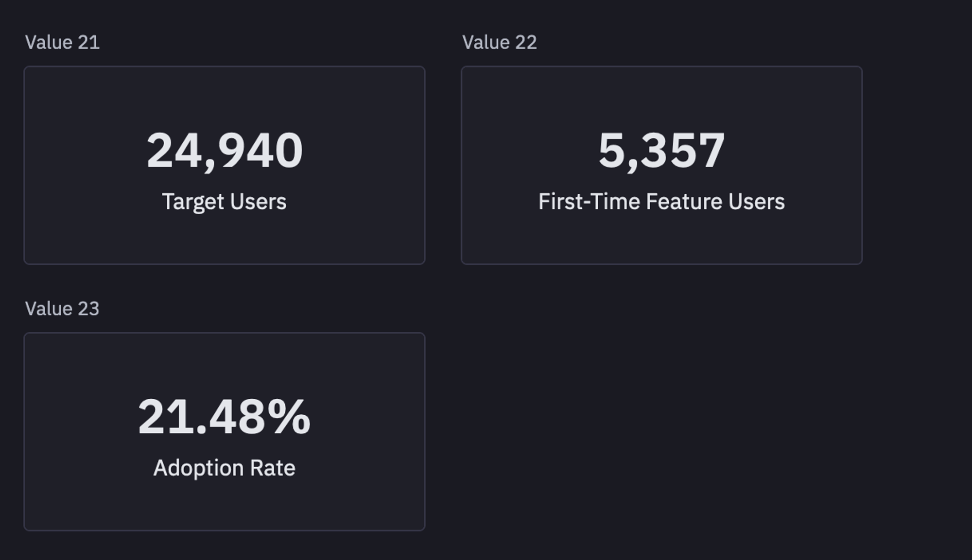
Task: Click the digits "22" in Value 22 label
Action: point(526,42)
